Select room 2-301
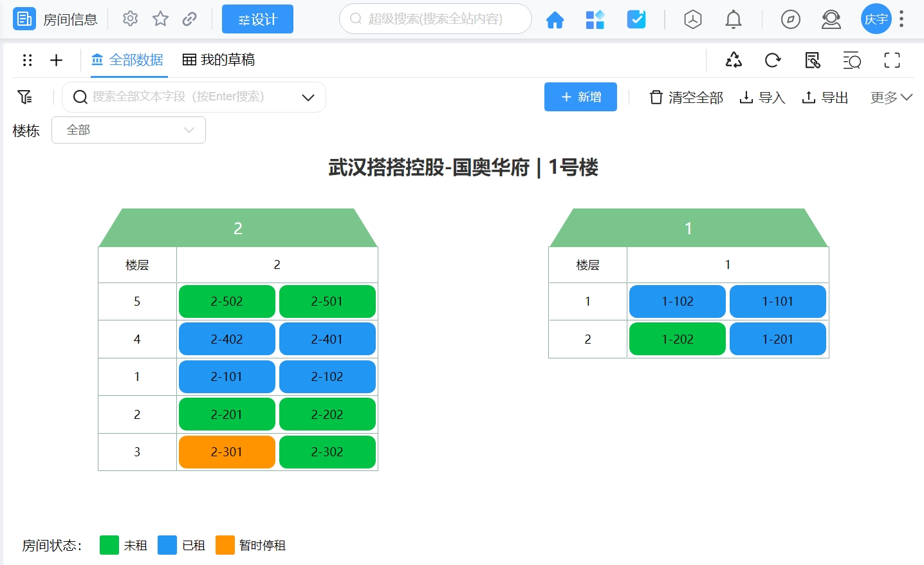The height and width of the screenshot is (565, 924). pos(226,452)
